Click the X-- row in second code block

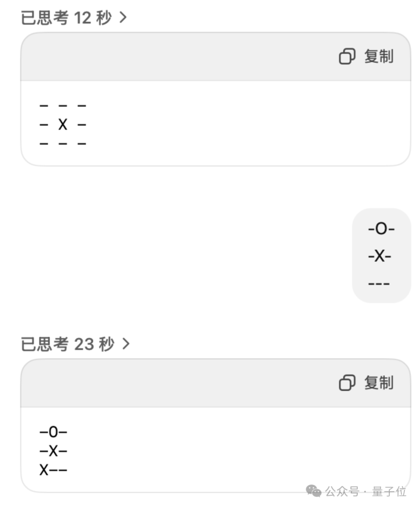pos(53,470)
